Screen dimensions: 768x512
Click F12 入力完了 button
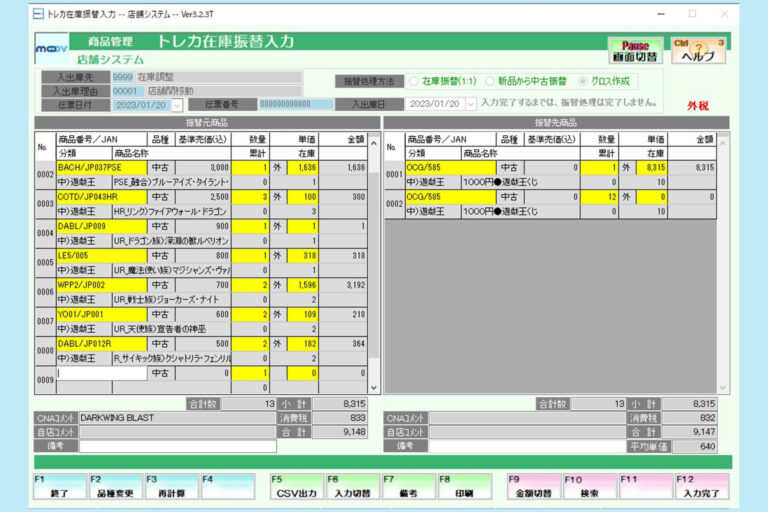(701, 487)
